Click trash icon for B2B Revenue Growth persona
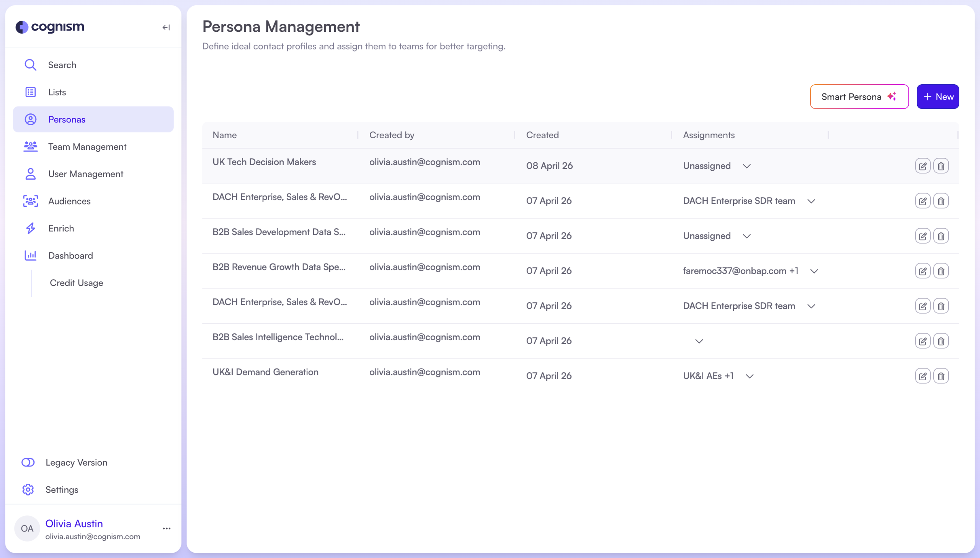 941,271
